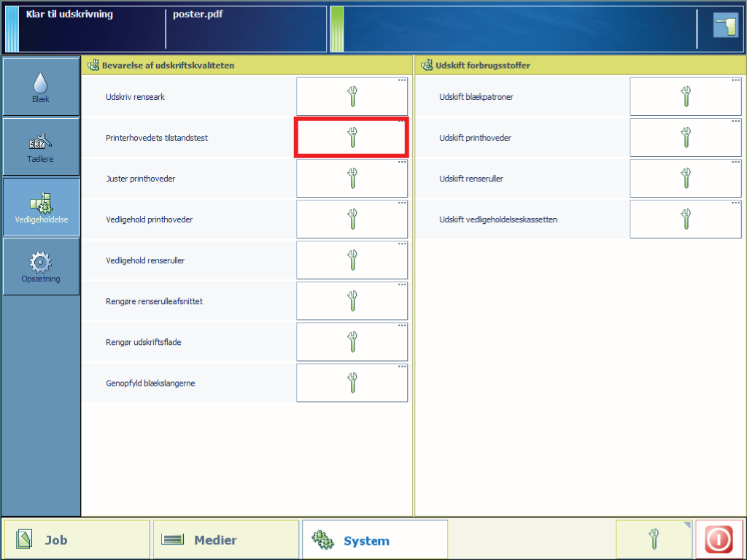Open the Opsætning setup section
Image resolution: width=747 pixels, height=560 pixels.
click(x=41, y=267)
